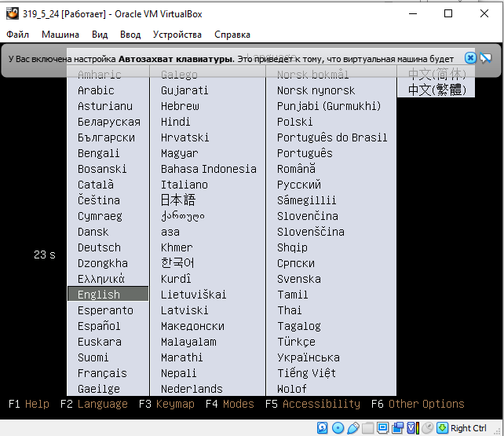The width and height of the screenshot is (504, 436).
Task: Click the F1 Help option
Action: (29, 404)
